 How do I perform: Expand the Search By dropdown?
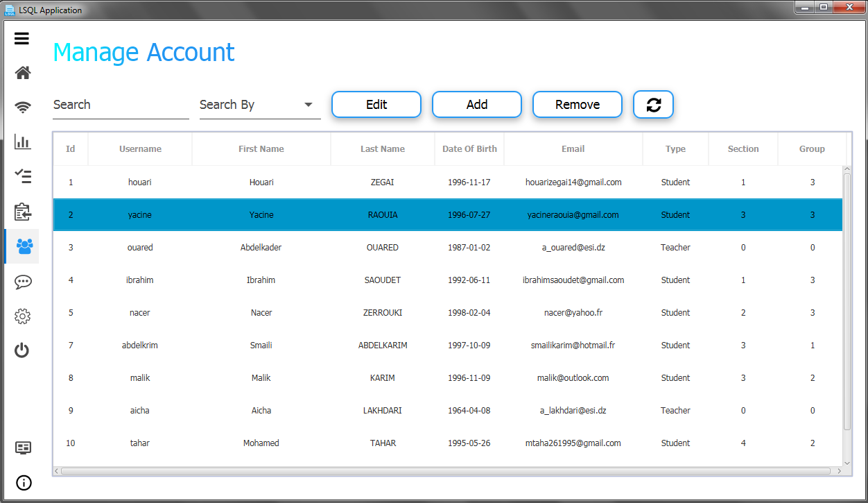coord(260,105)
